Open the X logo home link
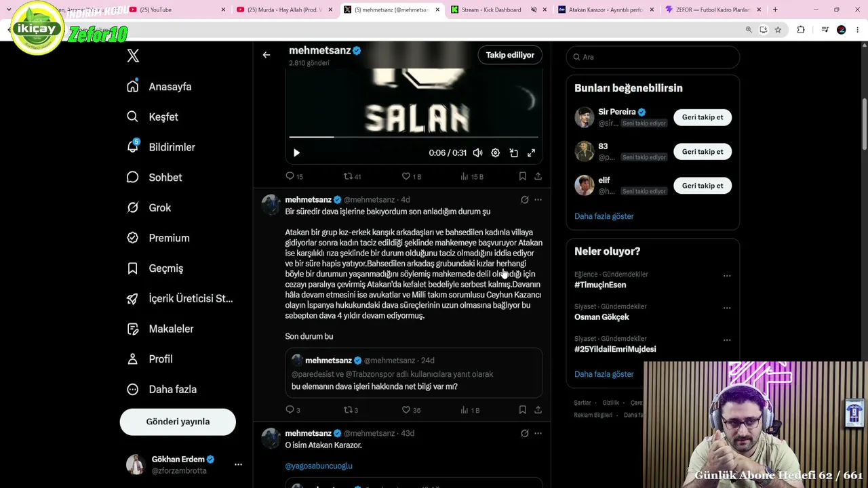This screenshot has width=868, height=488. (x=133, y=56)
